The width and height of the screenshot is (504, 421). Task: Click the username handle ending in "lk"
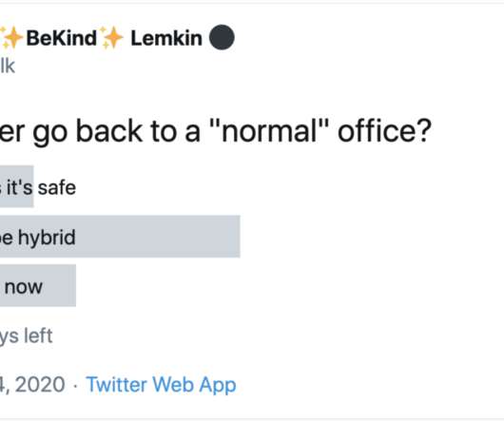pos(8,66)
